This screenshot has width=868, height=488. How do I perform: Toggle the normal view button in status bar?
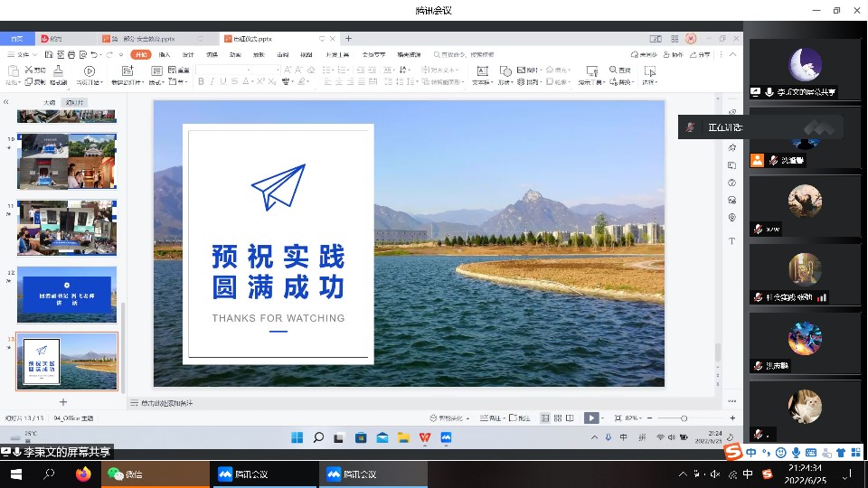[x=545, y=418]
